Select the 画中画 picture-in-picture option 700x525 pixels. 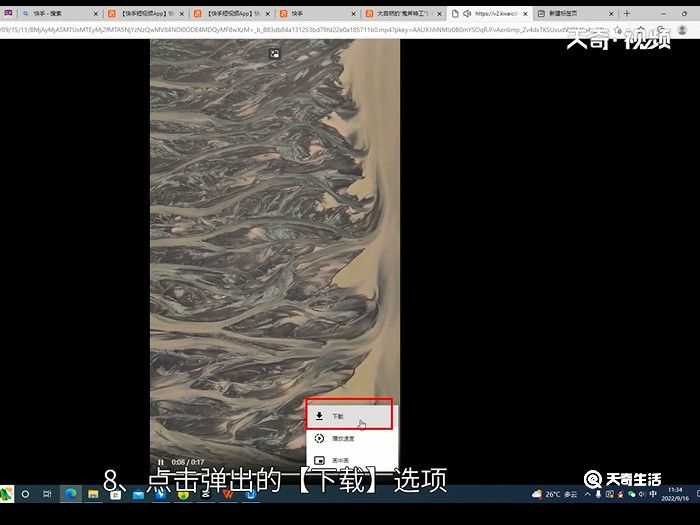351,460
